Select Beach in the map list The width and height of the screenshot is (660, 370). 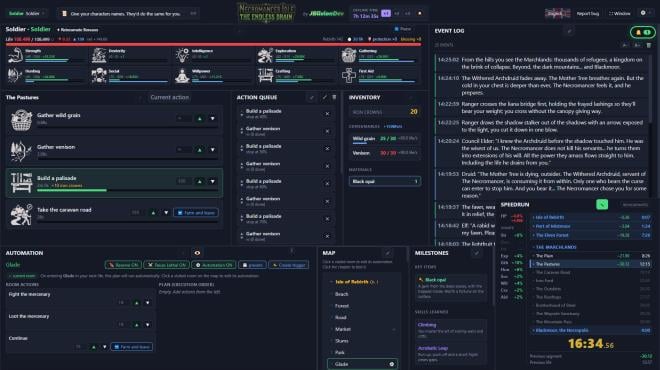coord(341,294)
